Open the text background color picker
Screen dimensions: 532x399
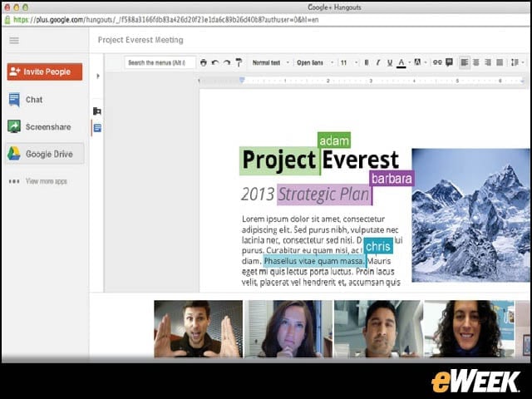click(417, 62)
